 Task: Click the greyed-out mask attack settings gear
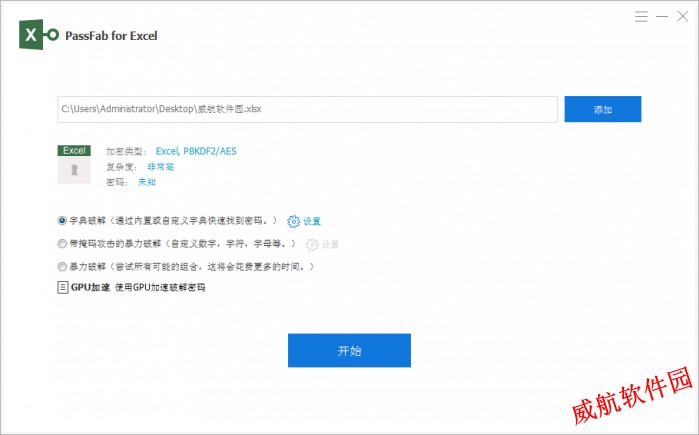[x=312, y=244]
